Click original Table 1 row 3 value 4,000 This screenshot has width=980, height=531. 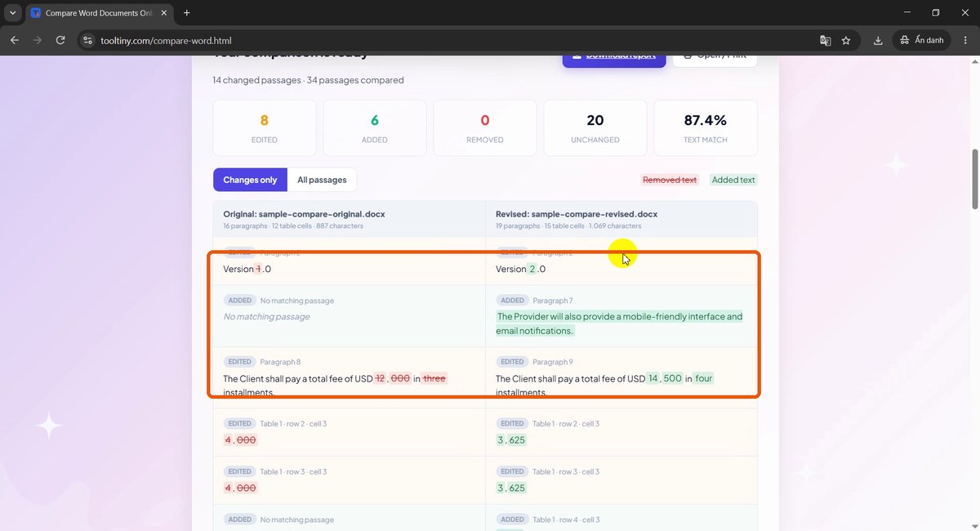pyautogui.click(x=240, y=488)
